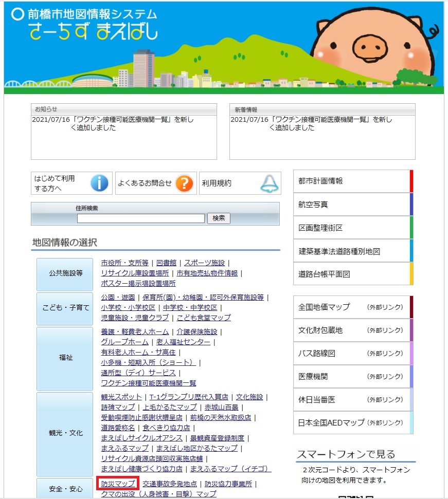Open the 航空写真 menu item
The image size is (448, 499).
[x=353, y=205]
